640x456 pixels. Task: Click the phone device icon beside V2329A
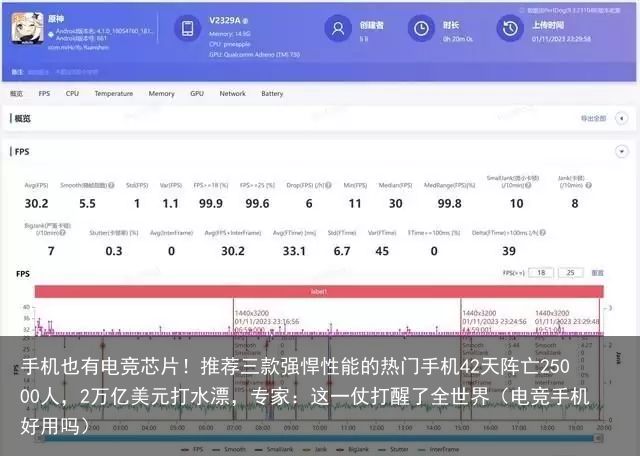187,29
